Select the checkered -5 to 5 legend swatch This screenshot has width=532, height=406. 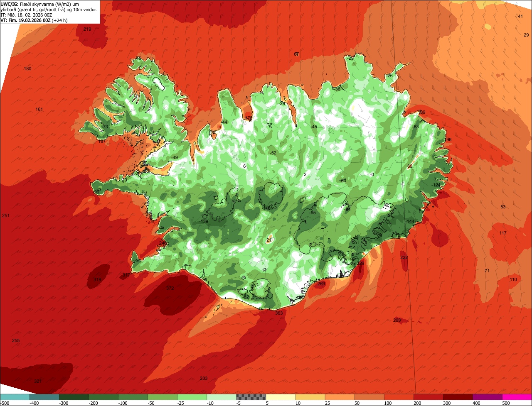point(251,397)
